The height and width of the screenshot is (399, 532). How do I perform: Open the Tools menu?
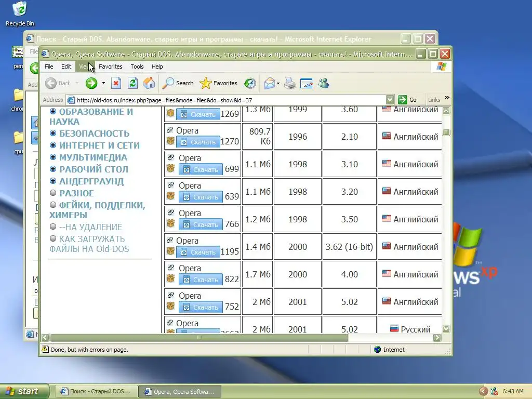[137, 66]
